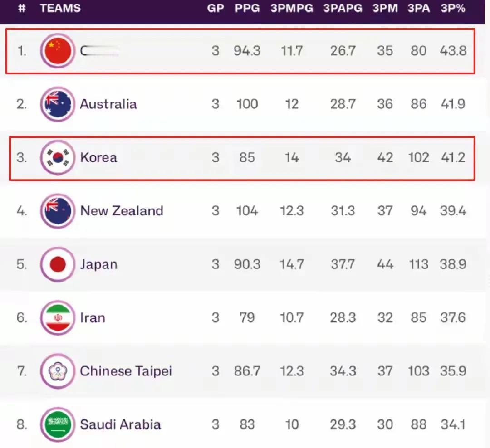This screenshot has width=490, height=448.
Task: Select Japan's 3P% value 38.9
Action: pyautogui.click(x=453, y=264)
